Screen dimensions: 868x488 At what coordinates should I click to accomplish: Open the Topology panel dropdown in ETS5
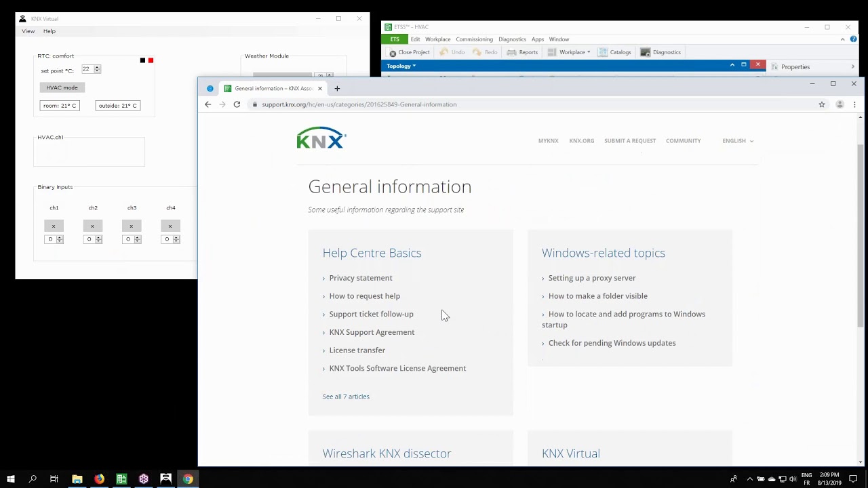[401, 66]
